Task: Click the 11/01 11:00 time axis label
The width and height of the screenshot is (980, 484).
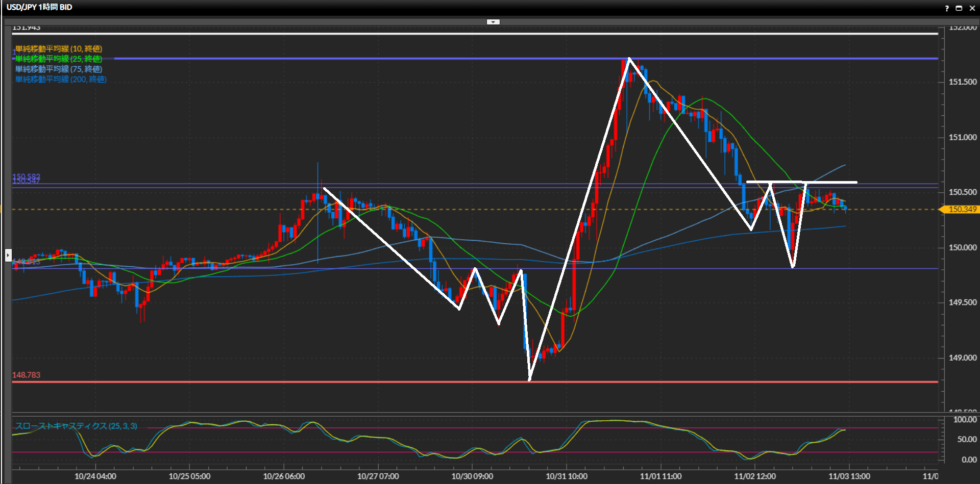Action: coord(660,476)
